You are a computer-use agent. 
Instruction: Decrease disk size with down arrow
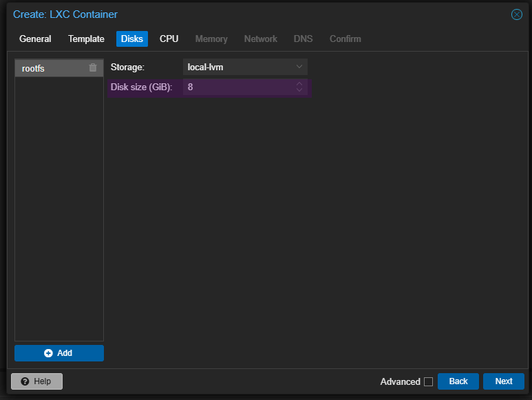click(x=299, y=90)
